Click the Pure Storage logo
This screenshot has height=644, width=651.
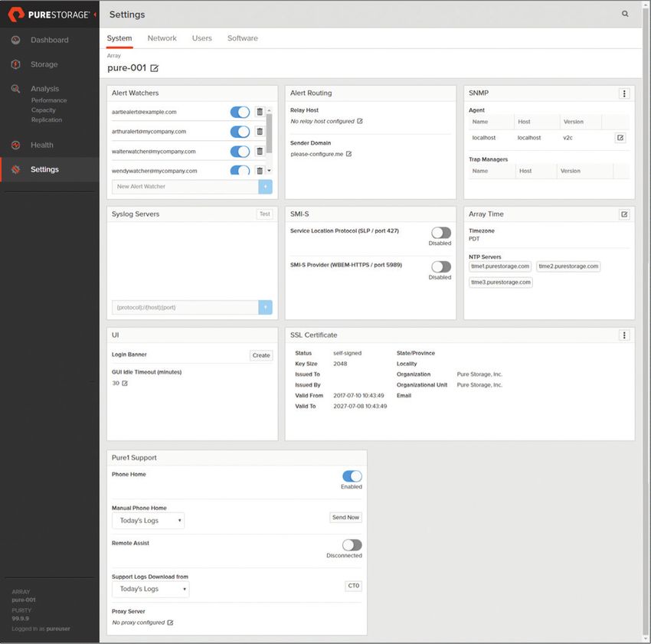point(48,15)
